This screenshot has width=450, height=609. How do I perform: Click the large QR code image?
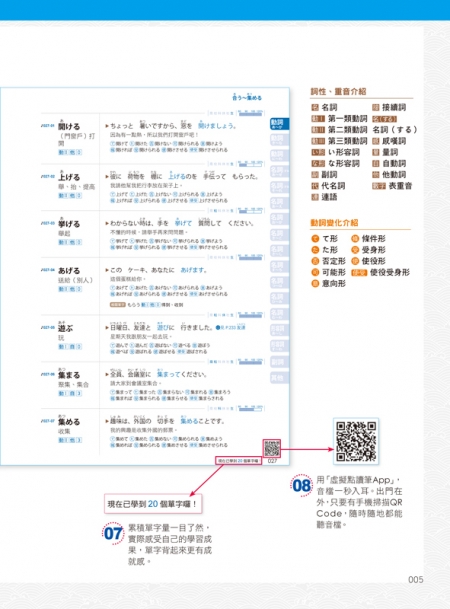click(x=356, y=441)
